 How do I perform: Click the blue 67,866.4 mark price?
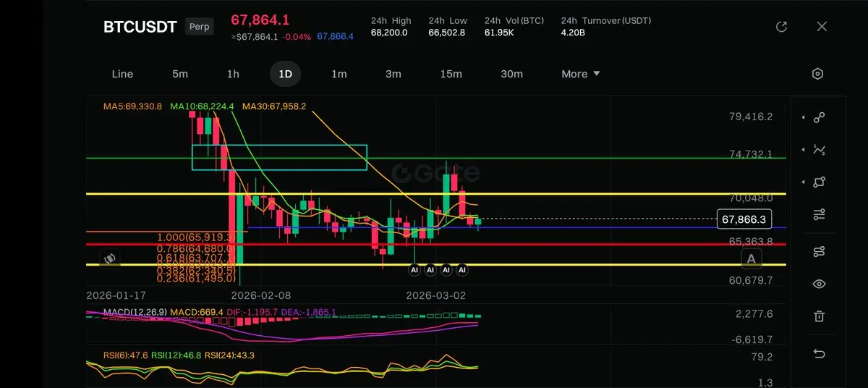pos(336,36)
